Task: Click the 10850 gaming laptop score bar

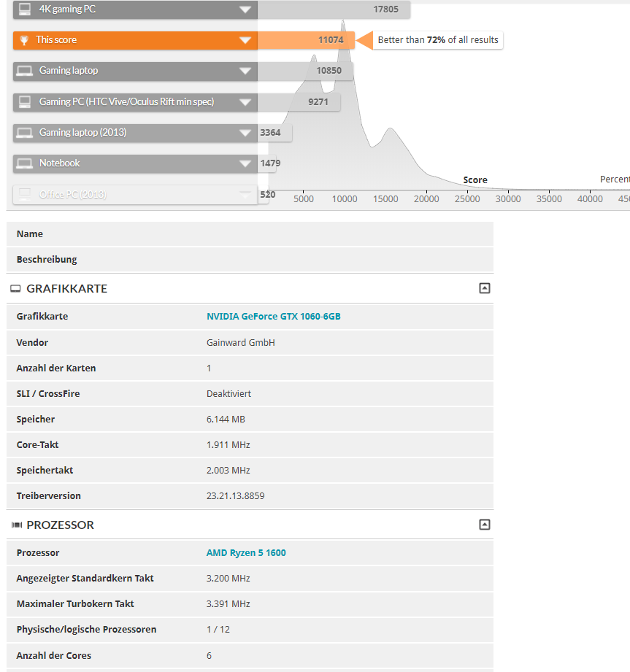Action: tap(305, 72)
